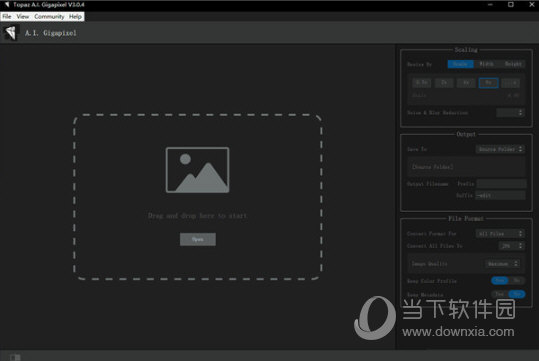Select Height in Resize By options
539x361 pixels.
(513, 64)
